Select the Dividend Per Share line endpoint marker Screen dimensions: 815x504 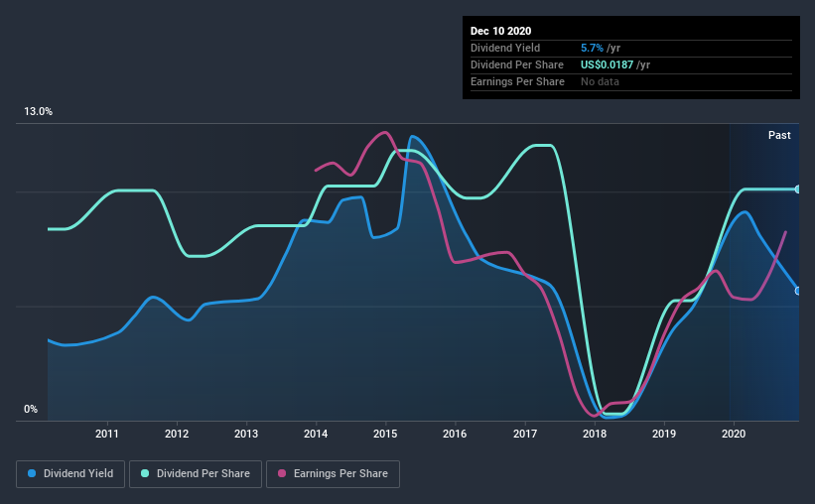click(x=797, y=189)
